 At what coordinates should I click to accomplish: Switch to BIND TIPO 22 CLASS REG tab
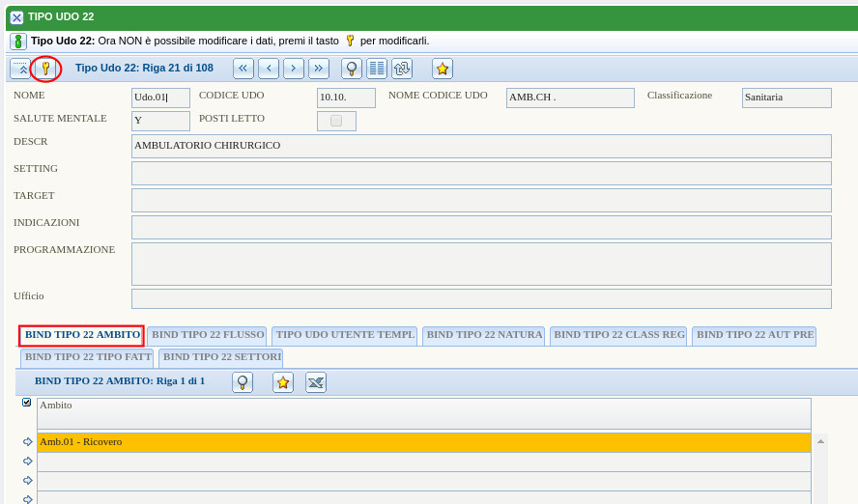[x=619, y=335]
